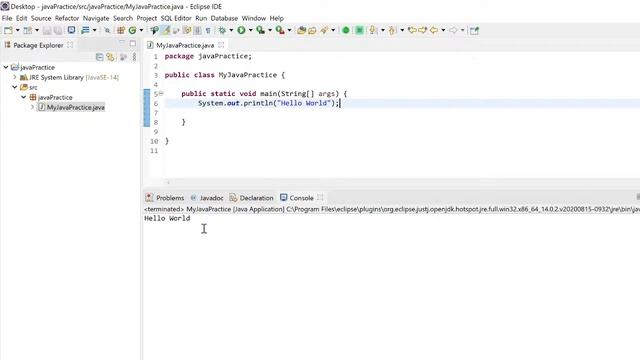Open the Coverage dropdown arrow

(270, 30)
